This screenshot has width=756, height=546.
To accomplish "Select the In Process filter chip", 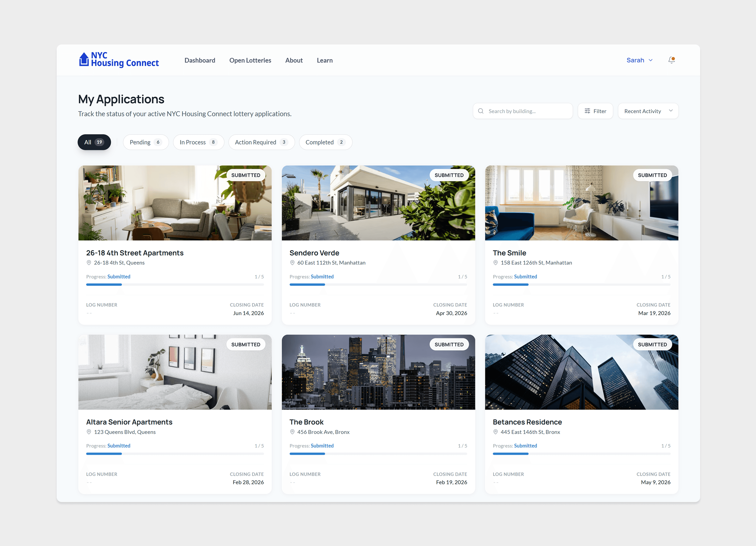I will click(x=198, y=142).
